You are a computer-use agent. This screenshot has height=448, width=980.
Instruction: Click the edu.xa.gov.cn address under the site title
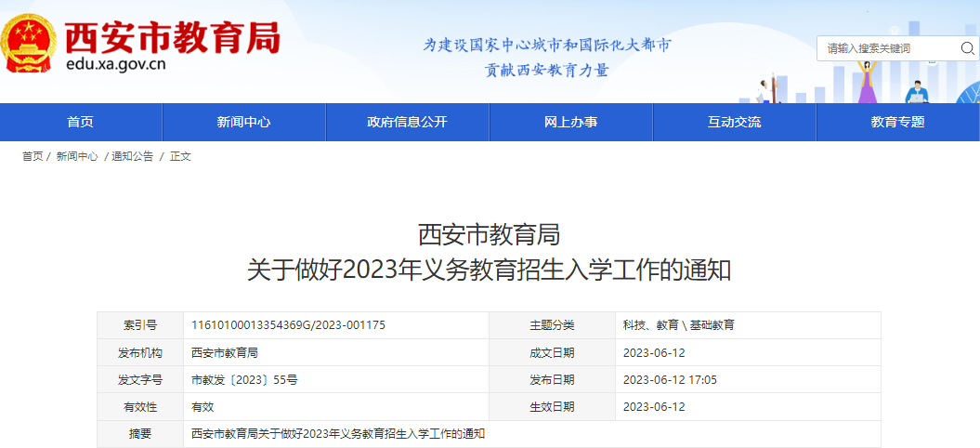pos(116,65)
